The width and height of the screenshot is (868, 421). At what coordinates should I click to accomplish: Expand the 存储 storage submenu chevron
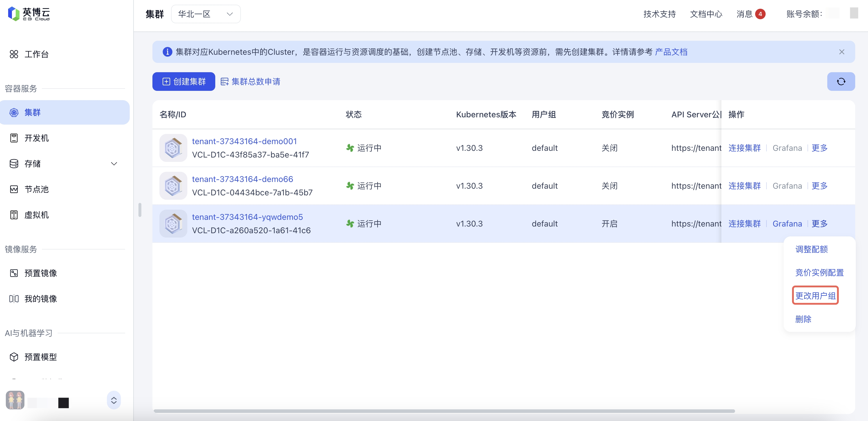click(x=114, y=164)
